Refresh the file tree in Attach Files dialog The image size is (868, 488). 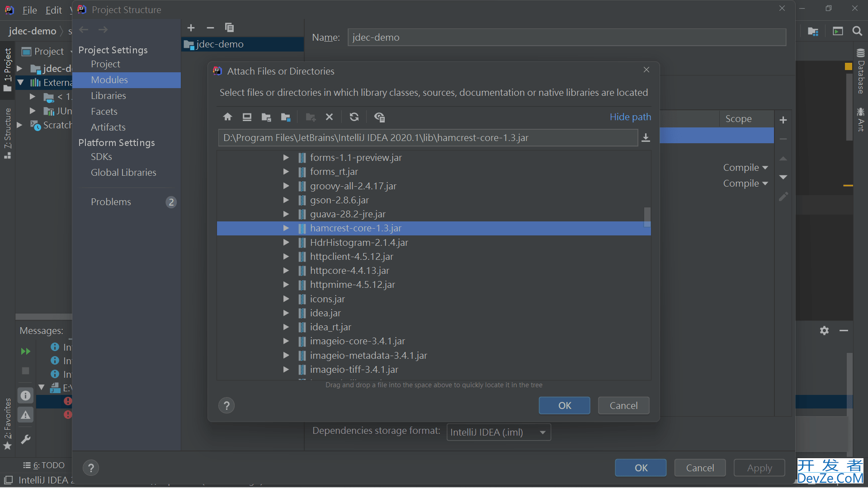click(x=354, y=117)
